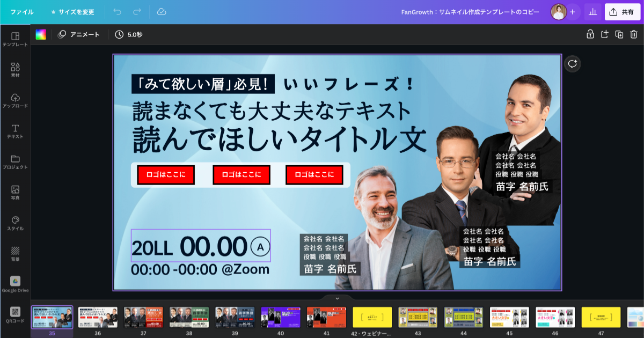Click the add comment icon beside canvas

(x=572, y=64)
